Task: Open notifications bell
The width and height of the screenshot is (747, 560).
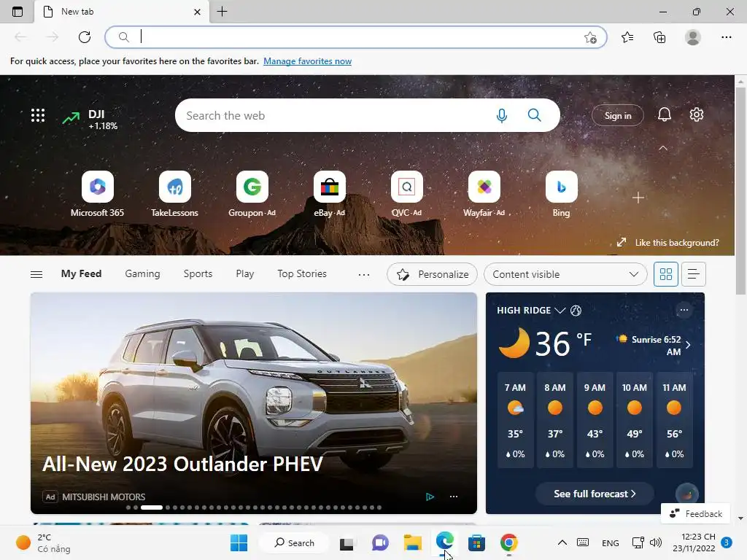Action: coord(664,114)
